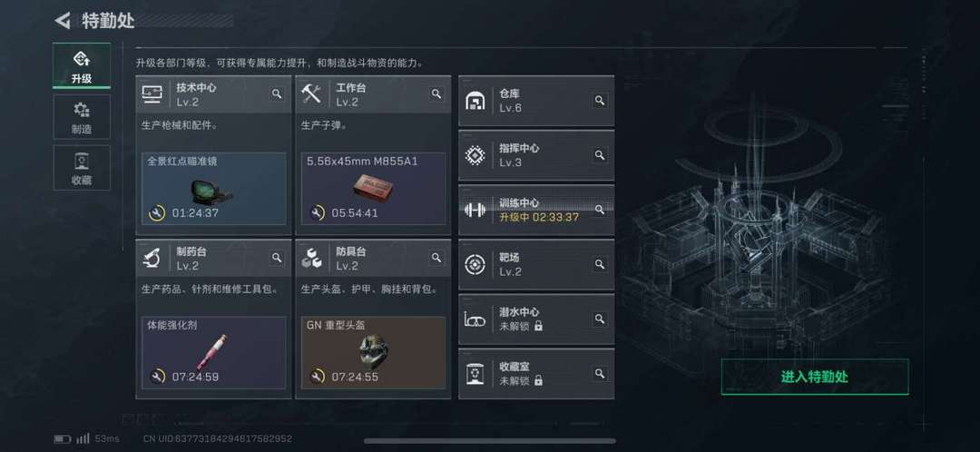Viewport: 980px width, 452px height.
Task: Click the 训练中心 upgrade timer
Action: [x=539, y=217]
